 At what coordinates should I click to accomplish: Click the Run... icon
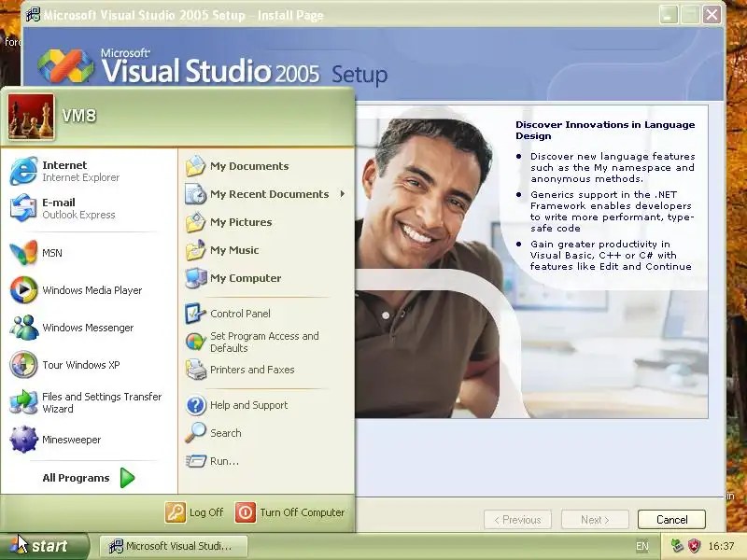point(195,461)
